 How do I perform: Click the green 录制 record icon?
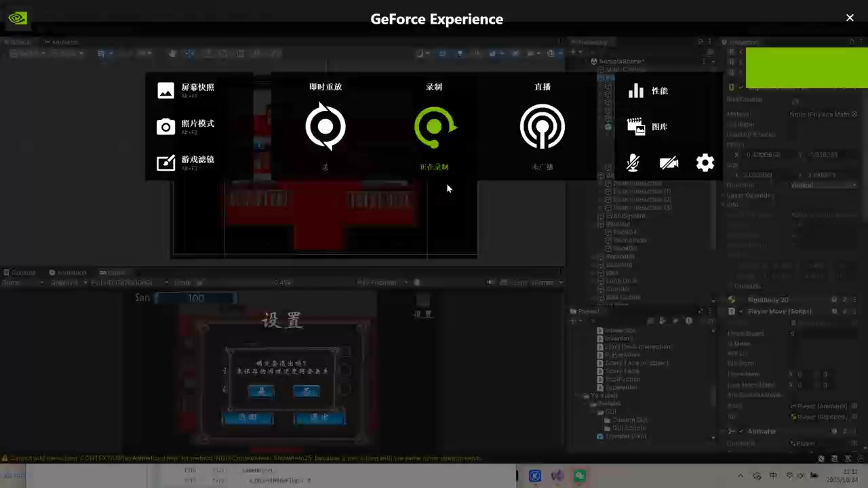pyautogui.click(x=435, y=127)
